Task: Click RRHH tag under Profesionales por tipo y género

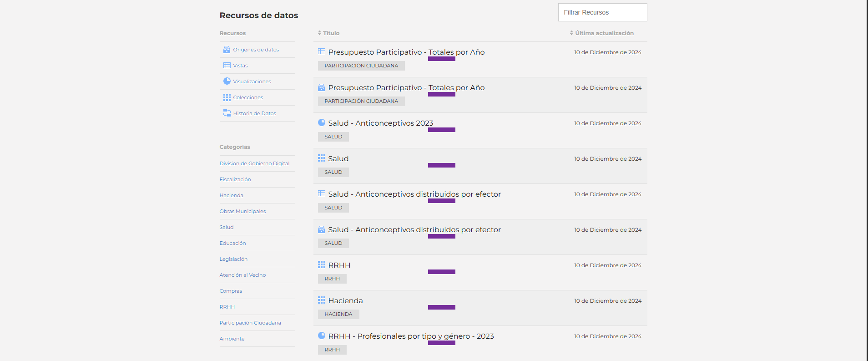Action: click(332, 350)
